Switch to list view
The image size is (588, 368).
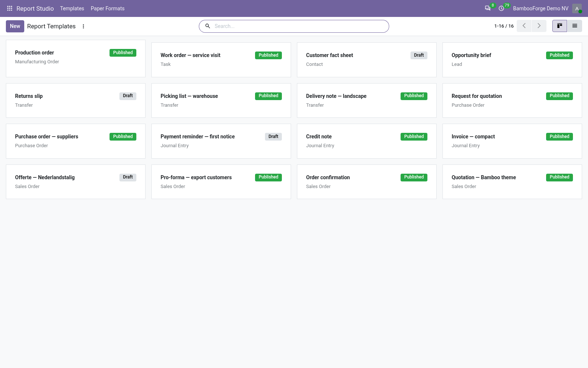point(575,26)
